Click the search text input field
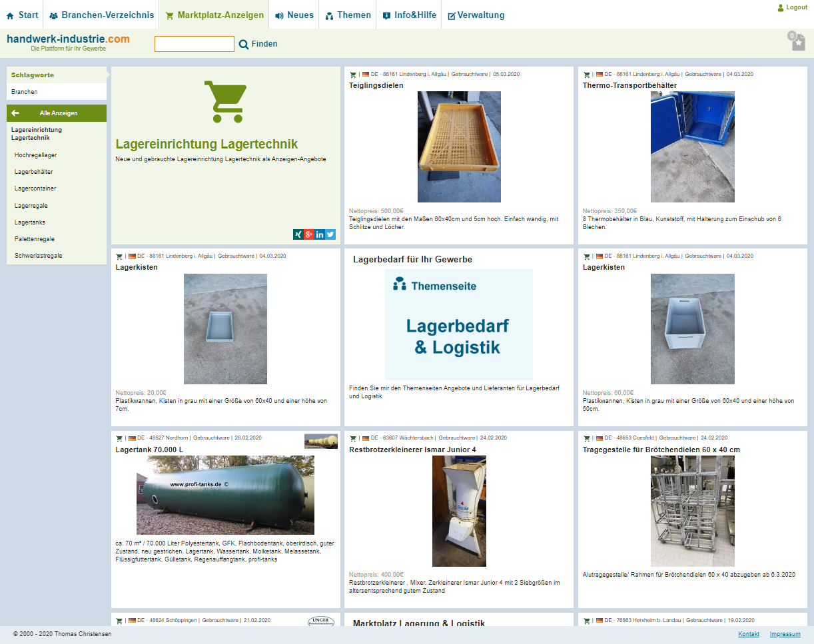This screenshot has height=644, width=814. pyautogui.click(x=195, y=44)
